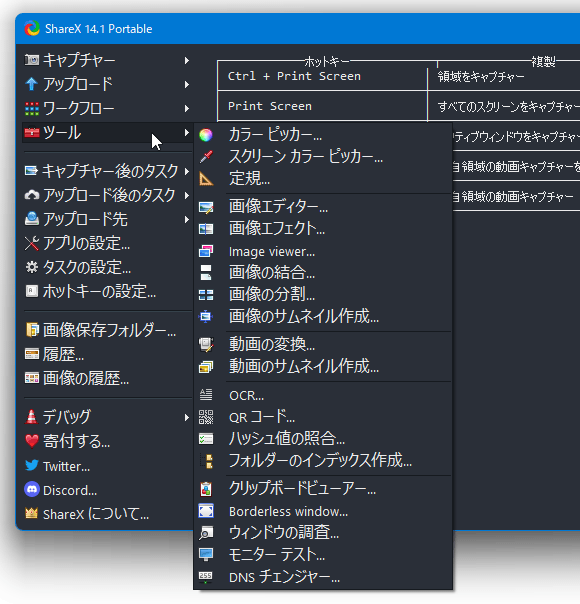The width and height of the screenshot is (580, 604).
Task: Click the inspect window magnifier icon
Action: point(206,533)
